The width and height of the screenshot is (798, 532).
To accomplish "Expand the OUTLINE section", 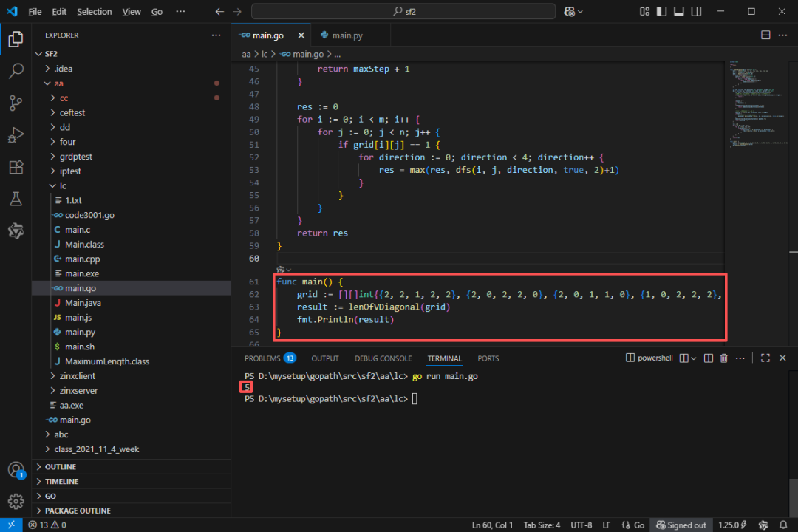I will (x=61, y=467).
